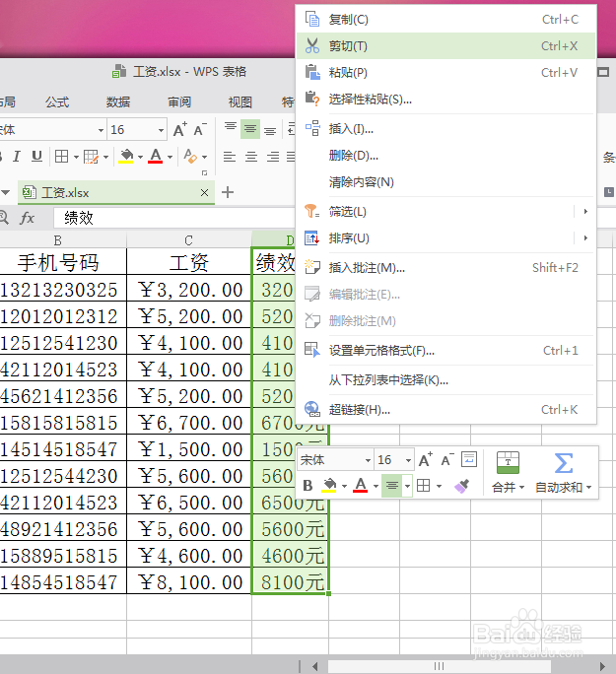The width and height of the screenshot is (616, 674).
Task: Toggle bold in mini toolbar
Action: click(308, 485)
